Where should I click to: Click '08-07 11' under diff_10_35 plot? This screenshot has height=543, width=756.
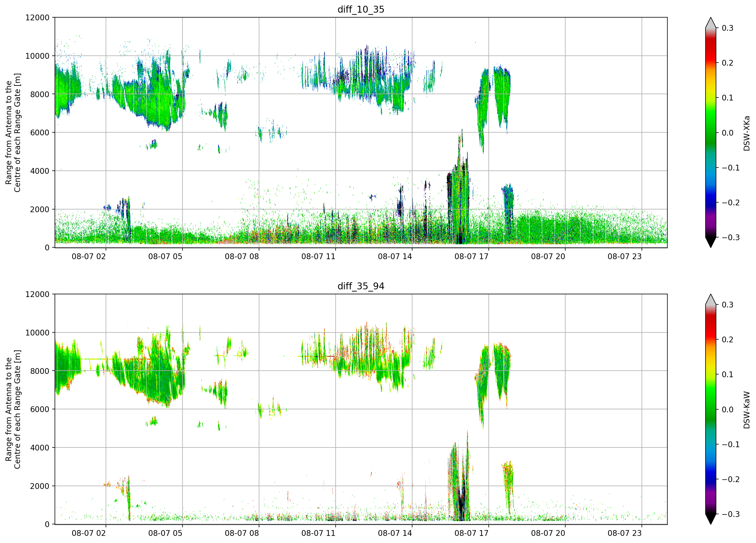coord(318,256)
